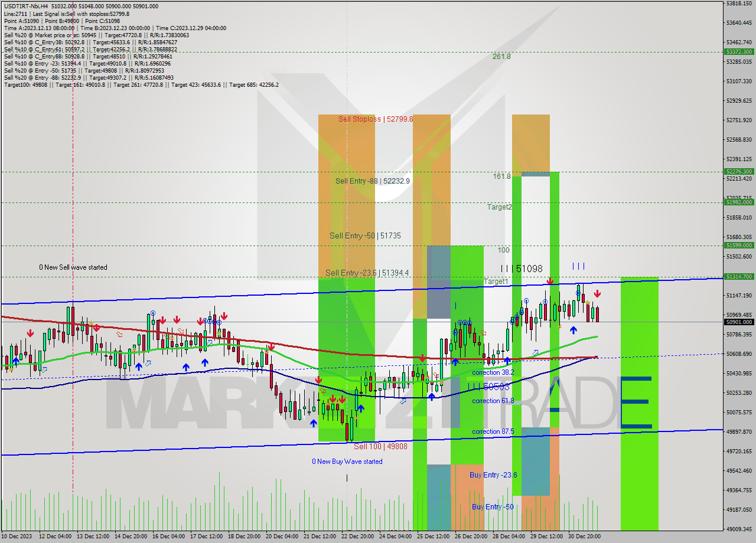The width and height of the screenshot is (756, 543).
Task: Click the green 51599.000 price tag
Action: coord(738,246)
